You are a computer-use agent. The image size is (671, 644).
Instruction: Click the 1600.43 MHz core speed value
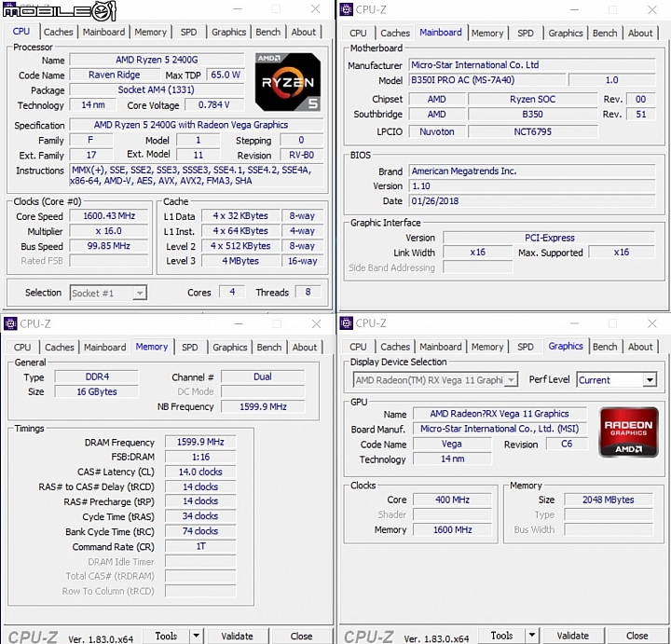[x=109, y=216]
